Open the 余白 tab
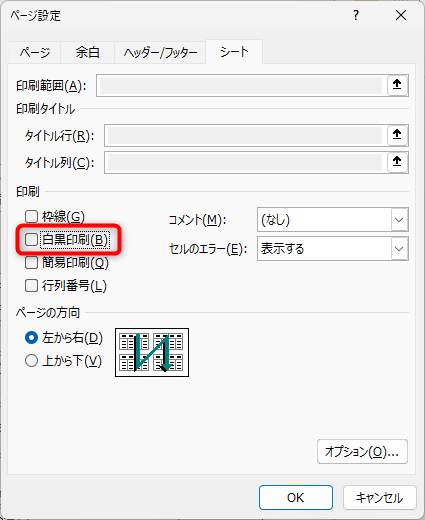Screen dimensions: 425x520 (x=88, y=53)
